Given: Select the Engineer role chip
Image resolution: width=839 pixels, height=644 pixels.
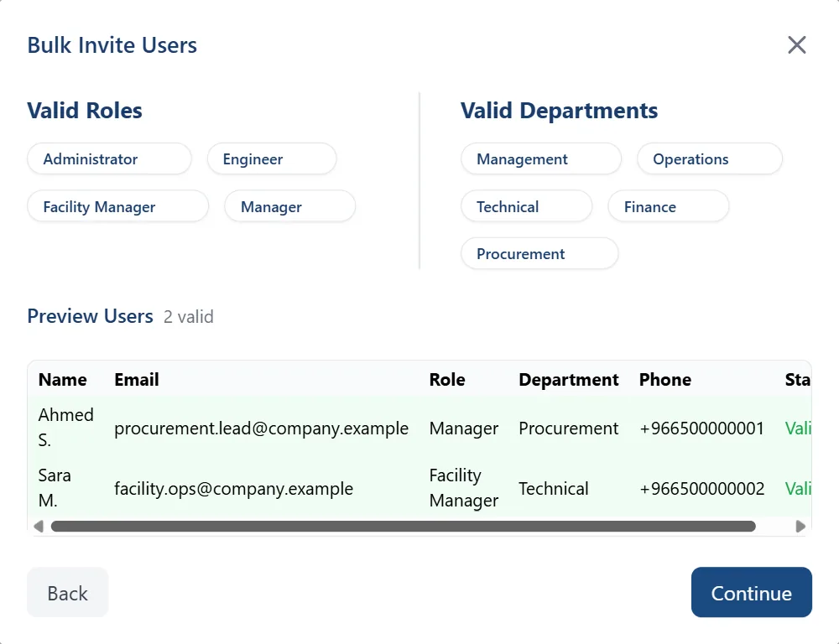Looking at the screenshot, I should [x=272, y=158].
